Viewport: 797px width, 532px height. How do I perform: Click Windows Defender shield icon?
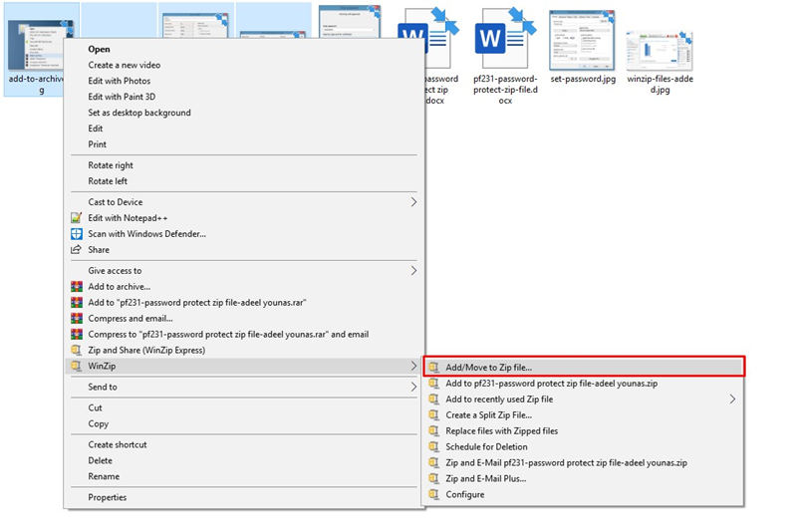[77, 234]
